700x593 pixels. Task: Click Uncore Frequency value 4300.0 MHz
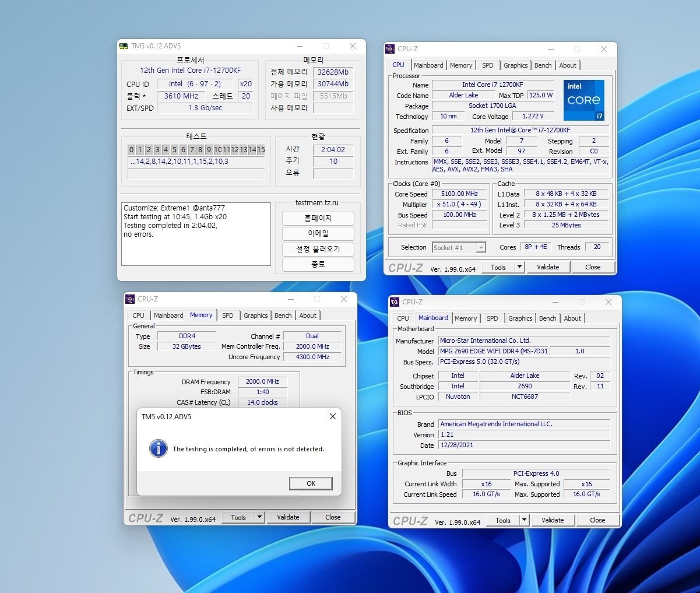tap(312, 357)
